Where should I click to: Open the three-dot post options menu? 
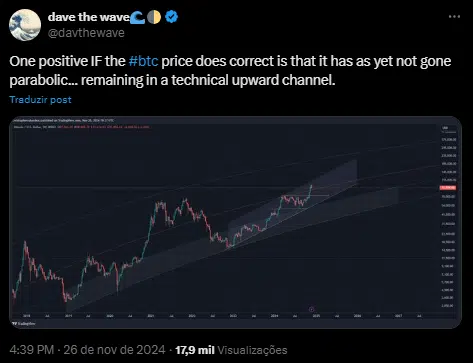pyautogui.click(x=454, y=17)
